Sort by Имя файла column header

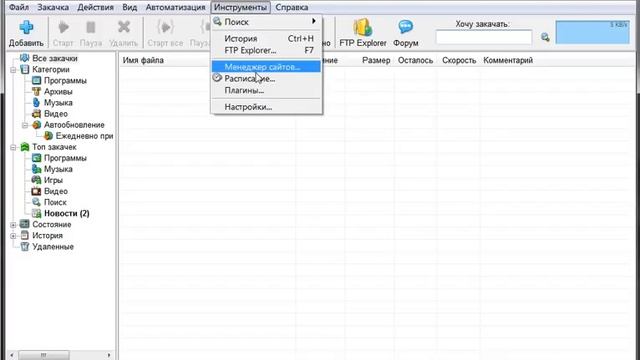point(143,60)
